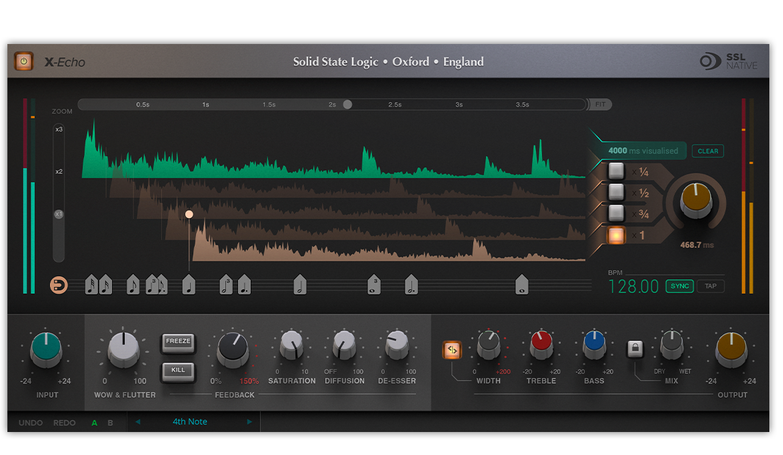Screen dimensions: 783x455
Task: Click the DE-ESSER knob
Action: [397, 346]
